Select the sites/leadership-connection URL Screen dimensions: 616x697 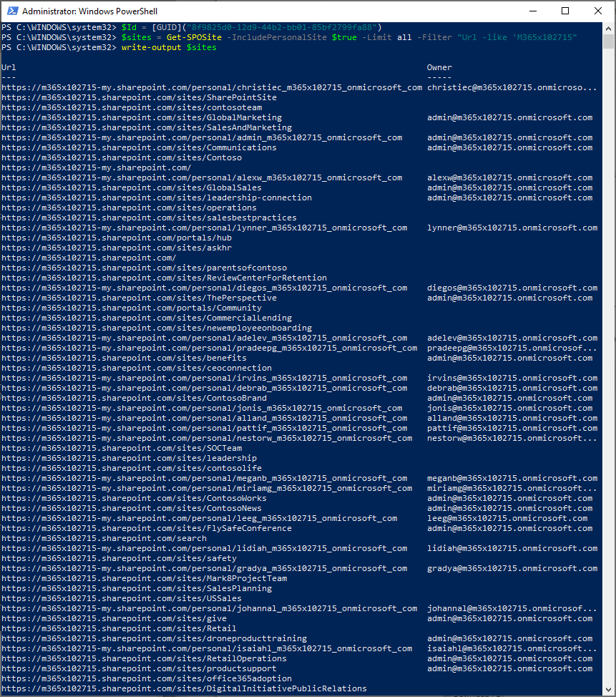157,198
